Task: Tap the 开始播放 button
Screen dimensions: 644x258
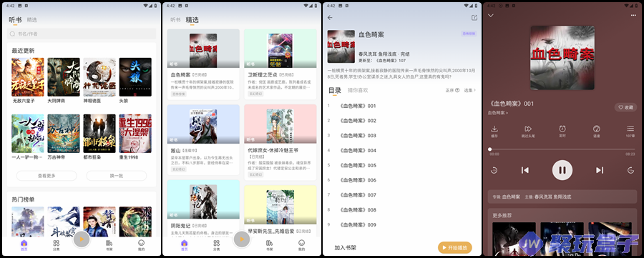Action: click(x=454, y=248)
